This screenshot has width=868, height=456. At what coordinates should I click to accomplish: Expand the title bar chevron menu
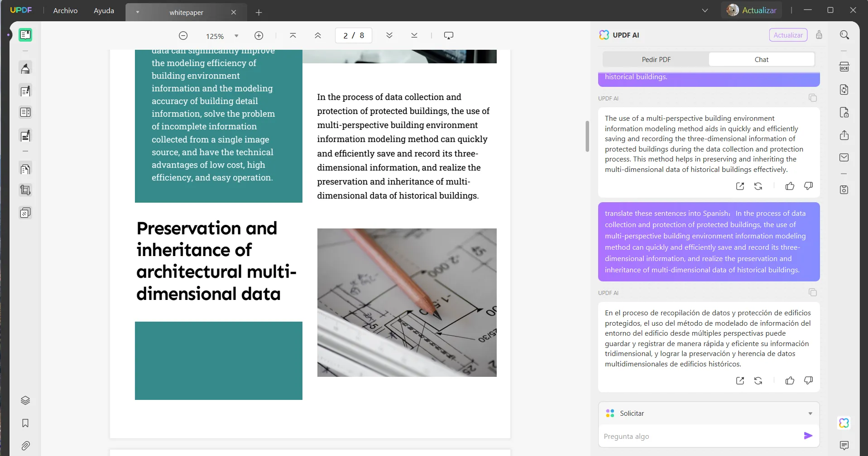(x=705, y=10)
